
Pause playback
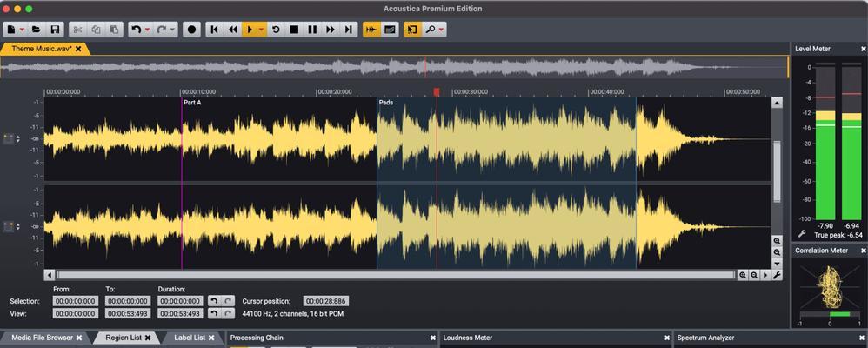tap(313, 30)
